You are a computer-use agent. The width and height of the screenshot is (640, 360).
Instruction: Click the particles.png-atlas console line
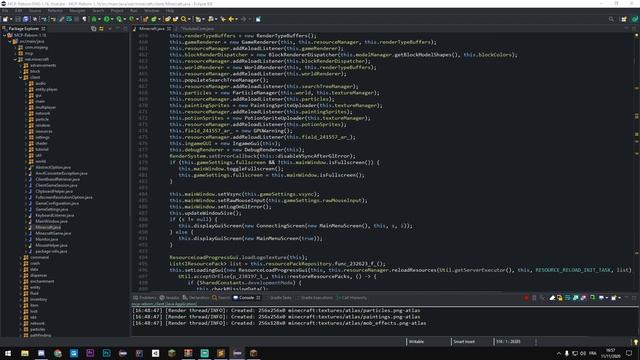tap(276, 311)
